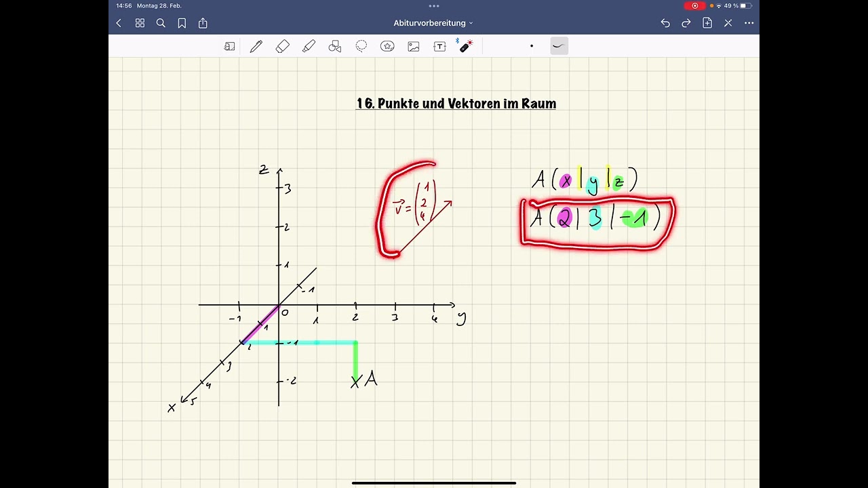The width and height of the screenshot is (868, 488).
Task: Open the share/export menu
Action: coord(203,23)
